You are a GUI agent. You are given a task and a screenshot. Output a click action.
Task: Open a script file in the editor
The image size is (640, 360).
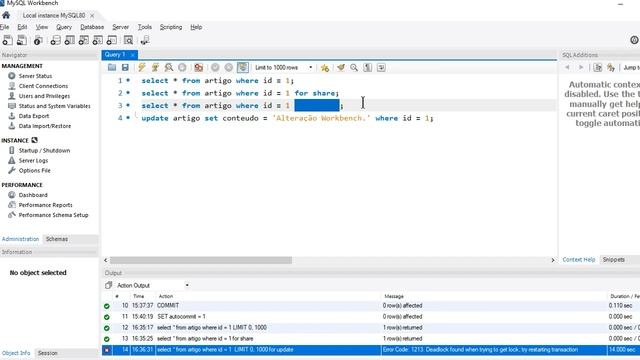(x=112, y=67)
